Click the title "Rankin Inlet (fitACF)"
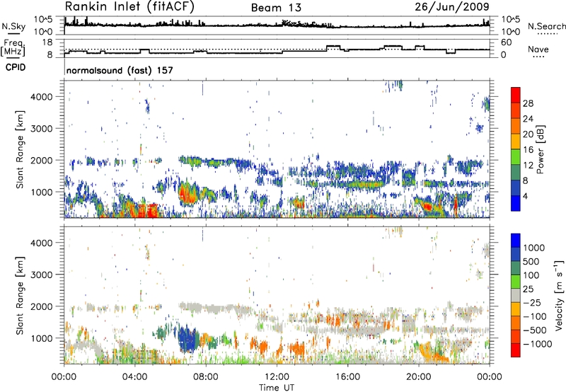 click(129, 6)
